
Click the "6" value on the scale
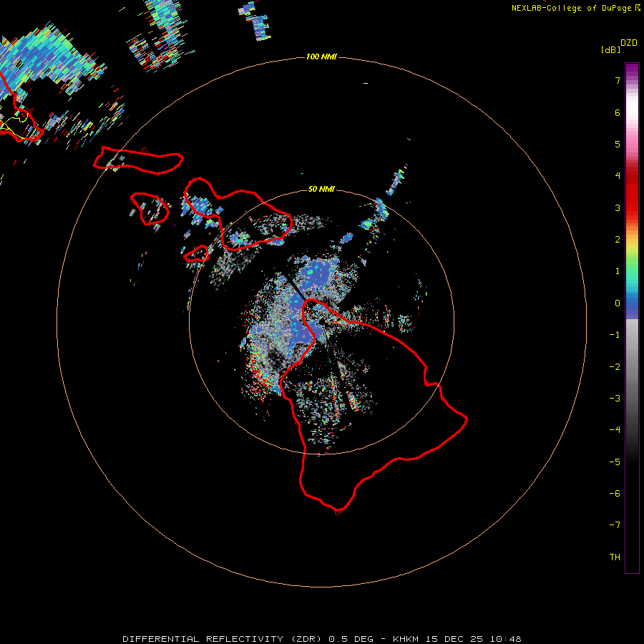[x=618, y=112]
